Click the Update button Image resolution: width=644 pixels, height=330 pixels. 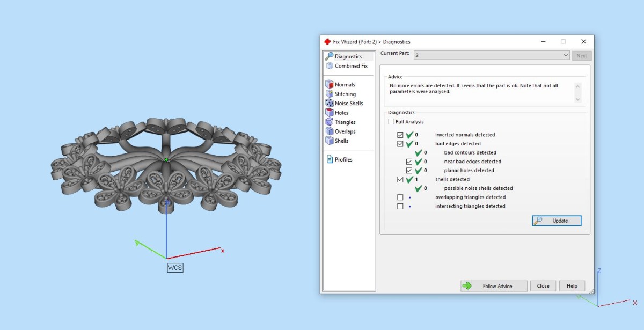557,221
